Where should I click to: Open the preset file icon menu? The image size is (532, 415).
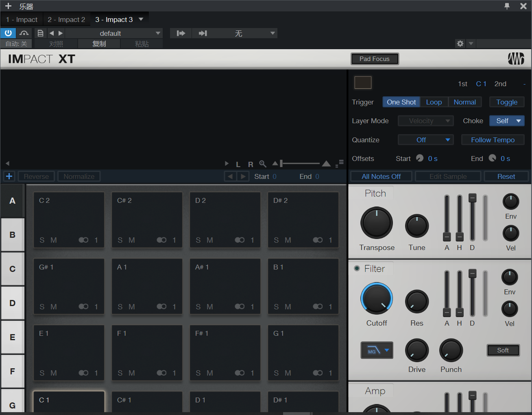(40, 33)
